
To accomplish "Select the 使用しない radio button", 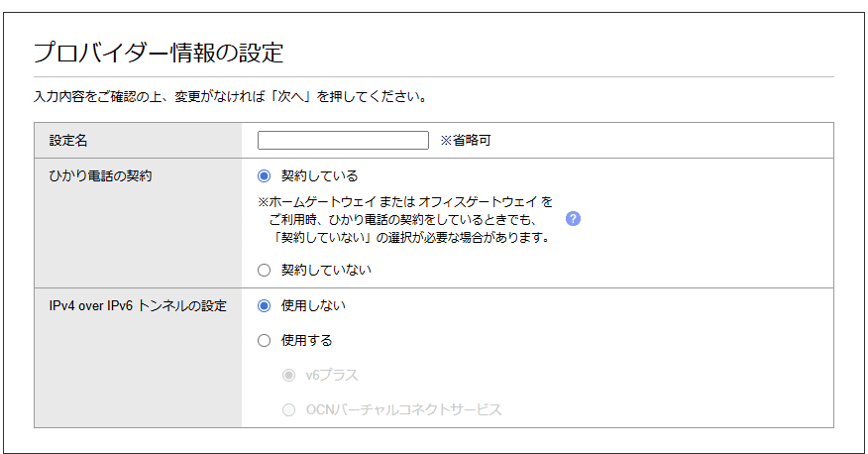I will [264, 305].
